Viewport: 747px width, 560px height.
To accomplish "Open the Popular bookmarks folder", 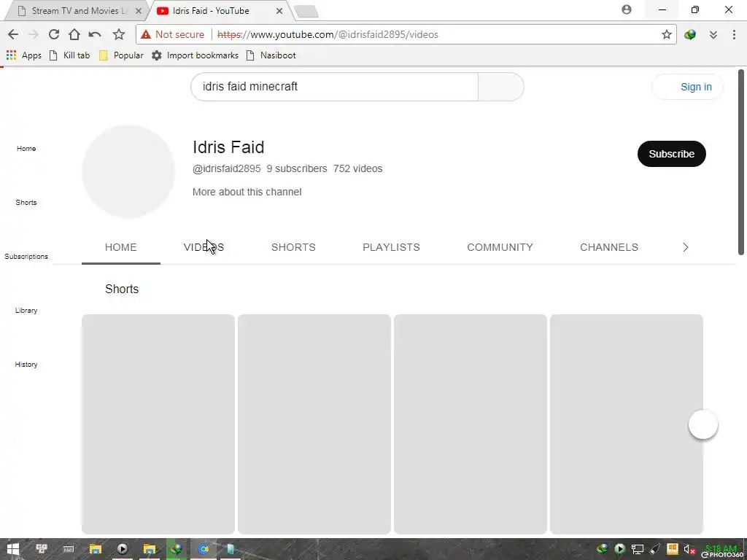I will pyautogui.click(x=121, y=55).
